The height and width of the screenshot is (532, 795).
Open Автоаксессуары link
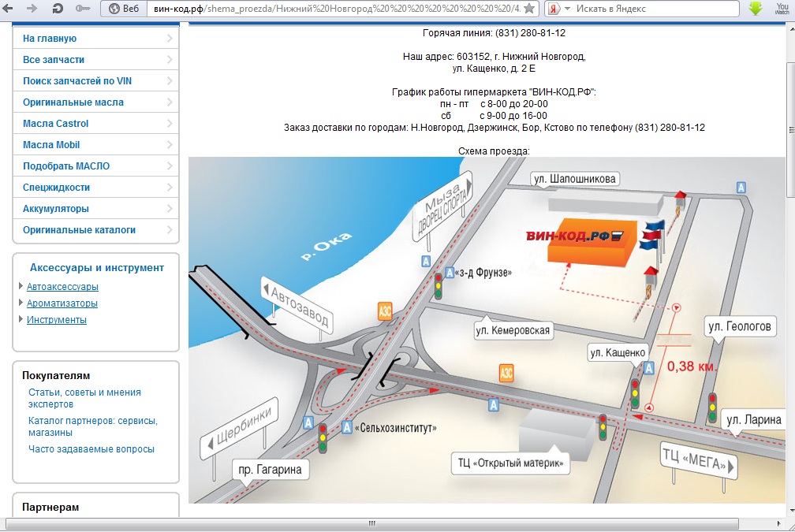[x=62, y=287]
